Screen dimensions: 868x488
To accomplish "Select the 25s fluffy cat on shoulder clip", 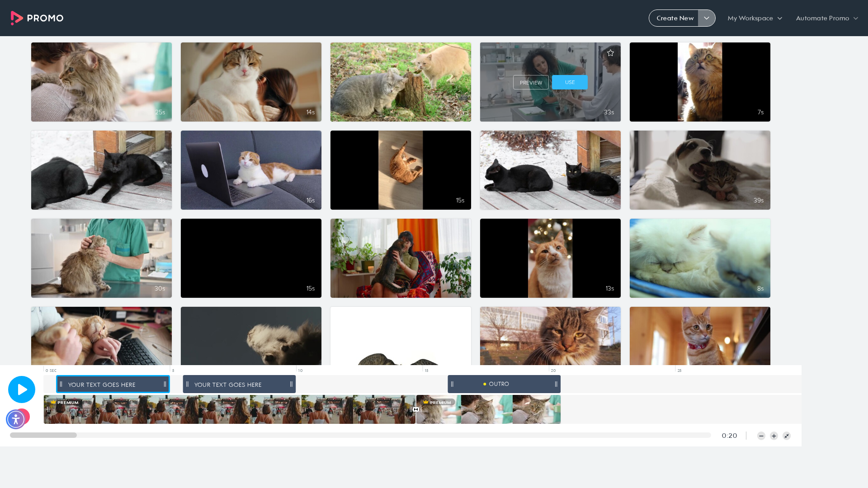I will pyautogui.click(x=101, y=82).
